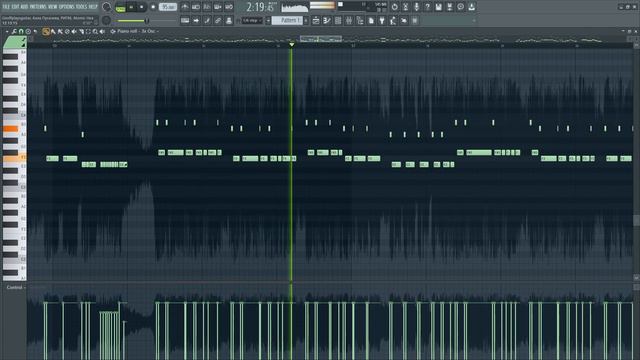Screen dimensions: 640x360
Task: Toggle piano roll snap magnet icon
Action: [x=21, y=31]
